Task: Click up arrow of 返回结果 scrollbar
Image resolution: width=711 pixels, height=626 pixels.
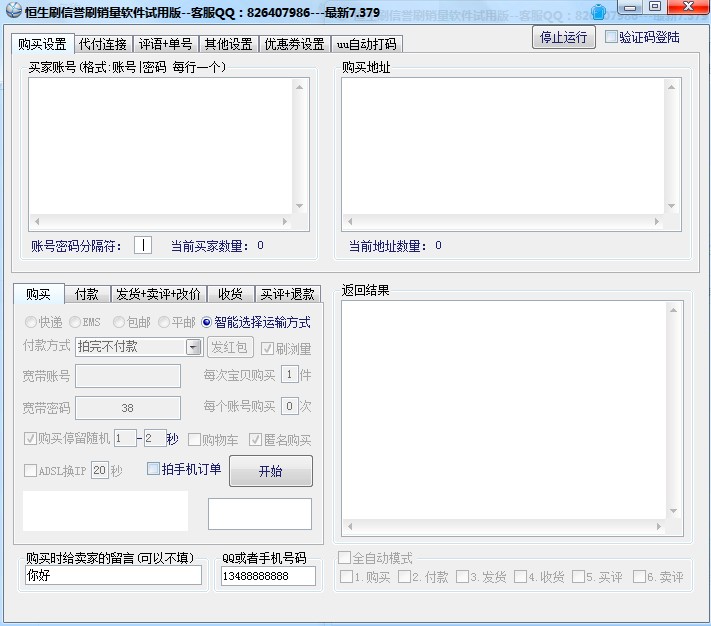Action: pos(673,310)
